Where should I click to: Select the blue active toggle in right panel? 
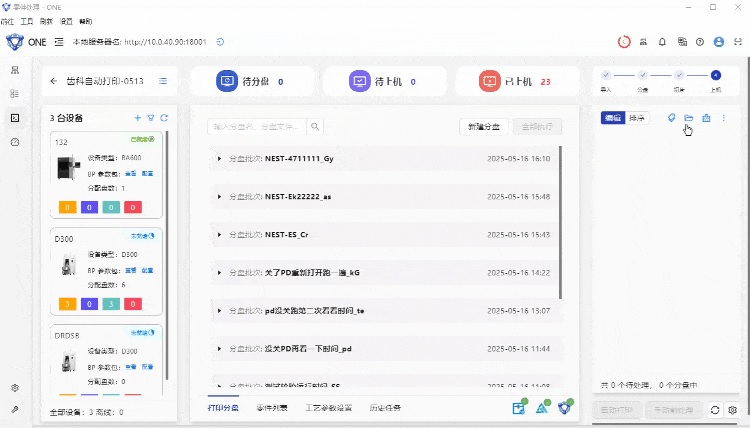[613, 118]
